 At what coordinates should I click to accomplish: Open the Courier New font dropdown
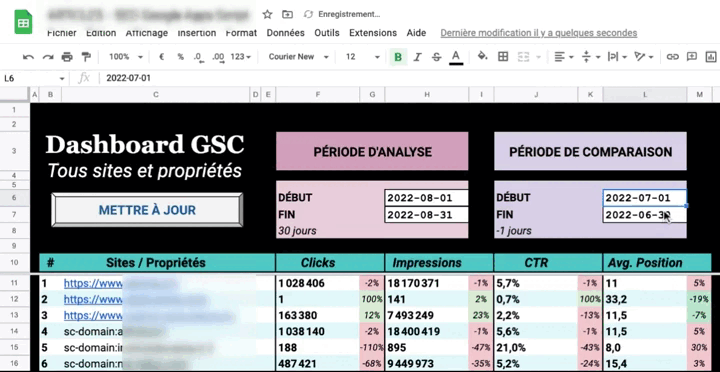pos(299,57)
